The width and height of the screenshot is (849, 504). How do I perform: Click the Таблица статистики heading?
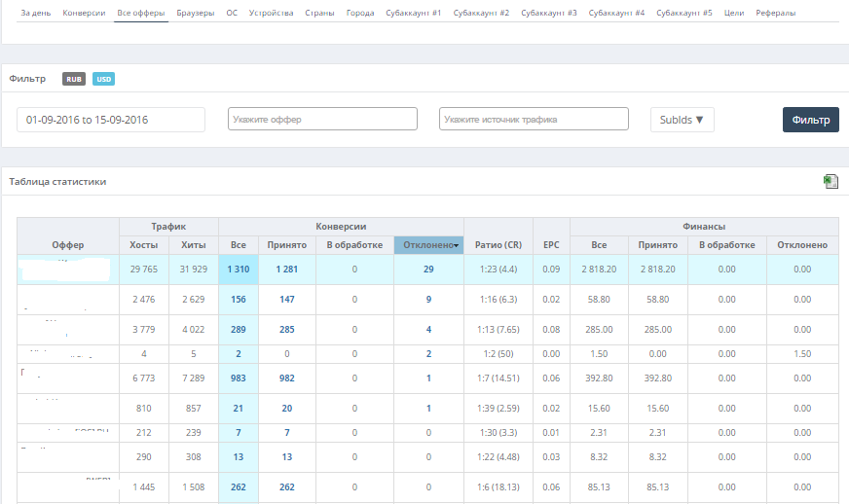coord(57,181)
